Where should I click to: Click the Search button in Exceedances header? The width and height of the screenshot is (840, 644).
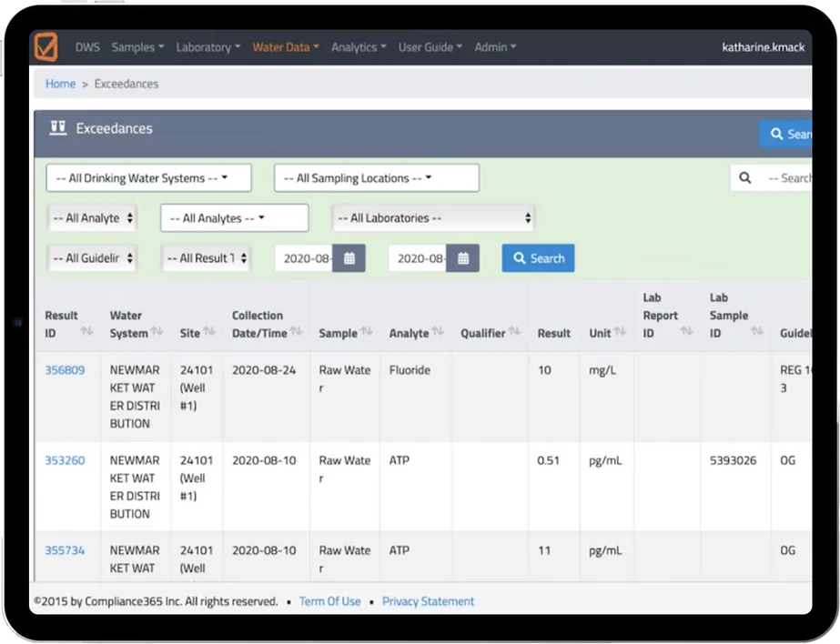[786, 134]
